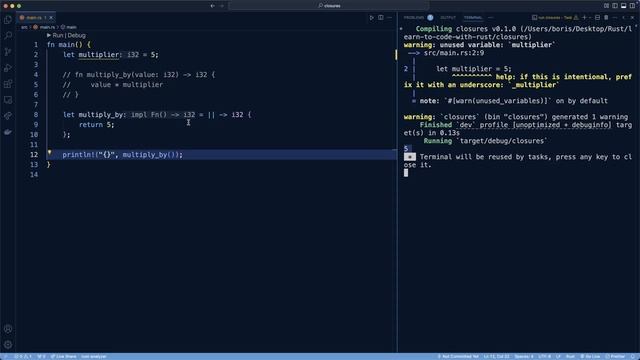Click the Debug code lens link
640x360 pixels.
pos(76,36)
